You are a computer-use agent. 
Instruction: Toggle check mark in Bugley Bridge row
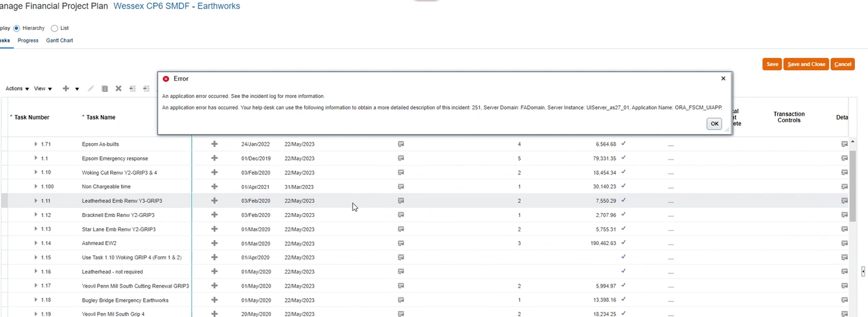pyautogui.click(x=623, y=299)
